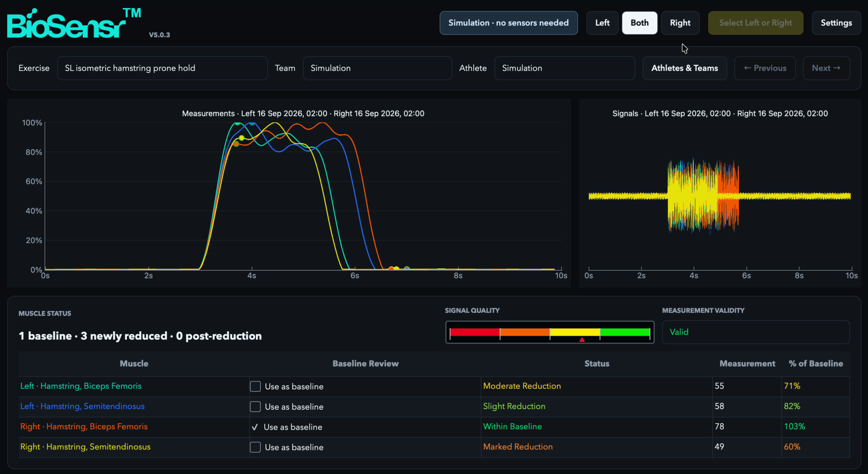Open the Athlete dropdown
The image size is (868, 474).
[x=565, y=68]
